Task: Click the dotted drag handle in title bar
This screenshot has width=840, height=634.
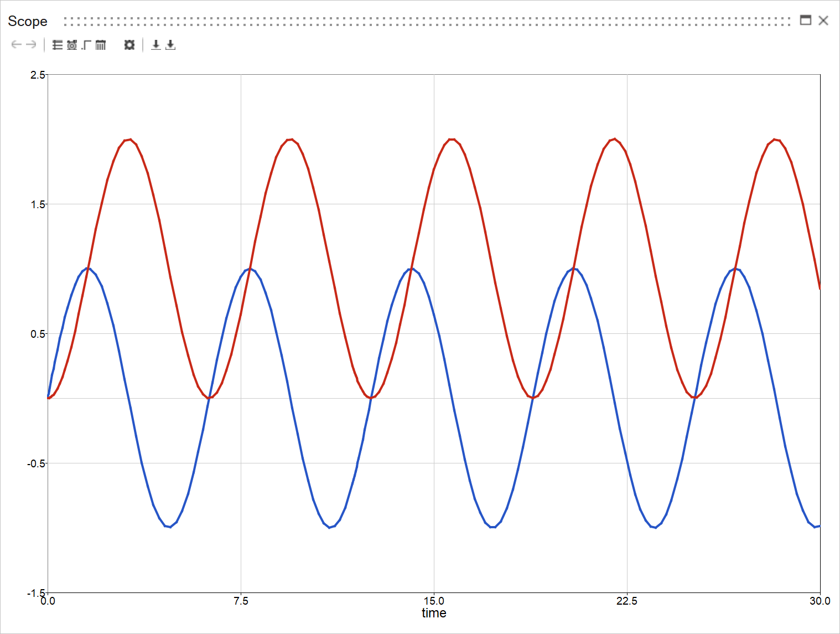Action: click(426, 21)
